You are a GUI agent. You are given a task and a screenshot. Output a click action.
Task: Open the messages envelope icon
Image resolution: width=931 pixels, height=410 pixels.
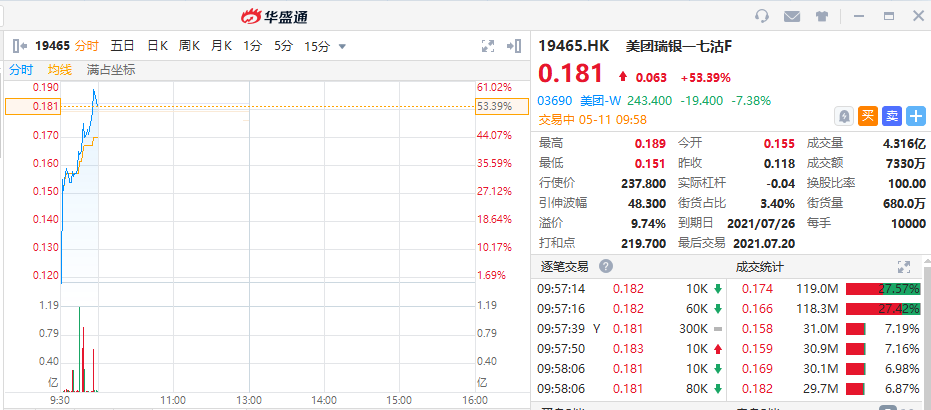point(792,16)
